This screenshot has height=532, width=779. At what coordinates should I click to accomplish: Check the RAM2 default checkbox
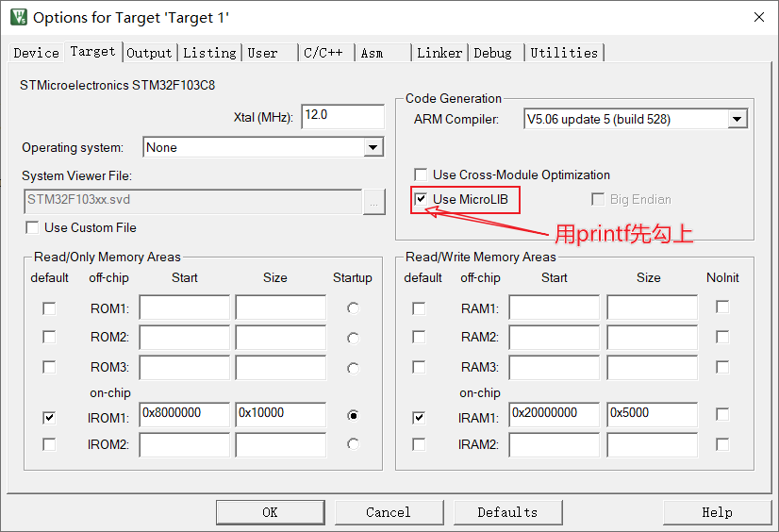click(419, 337)
